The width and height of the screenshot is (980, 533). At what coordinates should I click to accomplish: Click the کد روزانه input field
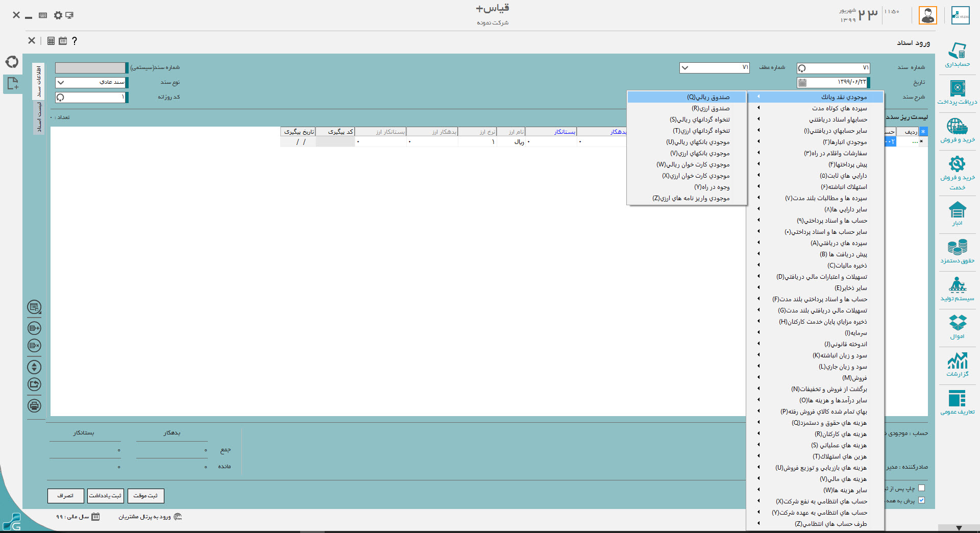click(91, 97)
